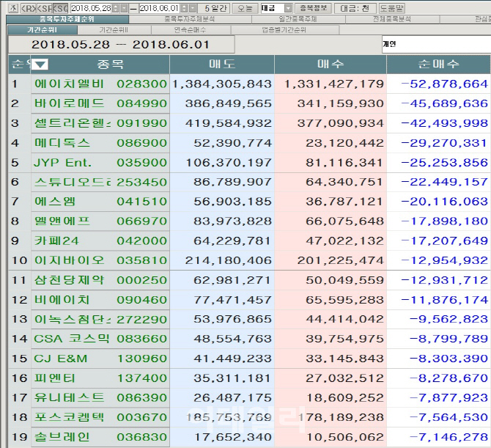Viewport: 491px width, 448px height.
Task: Click the buy value 39,754,975
Action: (x=344, y=339)
